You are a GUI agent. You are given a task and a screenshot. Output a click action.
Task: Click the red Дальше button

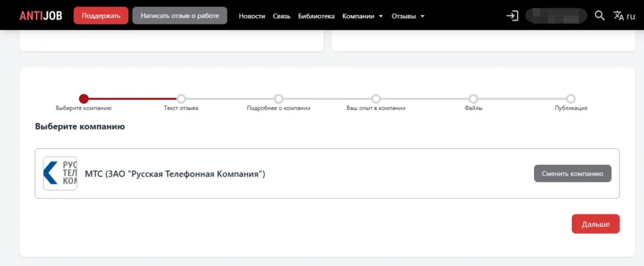tap(596, 224)
